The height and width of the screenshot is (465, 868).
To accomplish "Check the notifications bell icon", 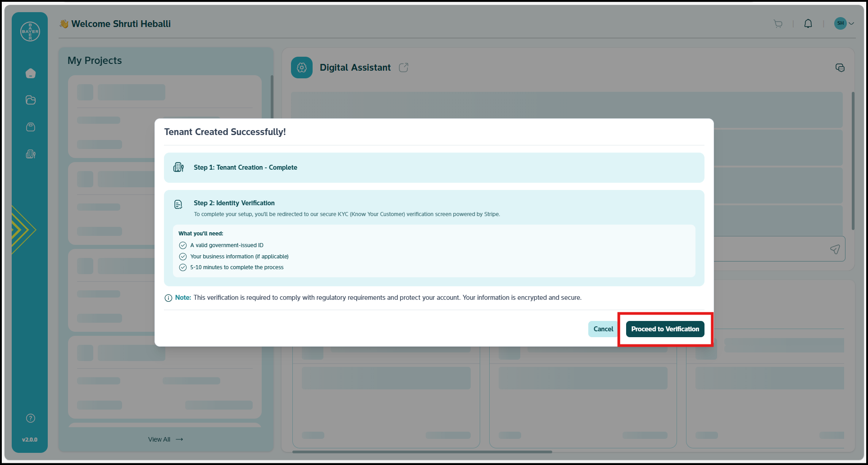I will point(808,24).
